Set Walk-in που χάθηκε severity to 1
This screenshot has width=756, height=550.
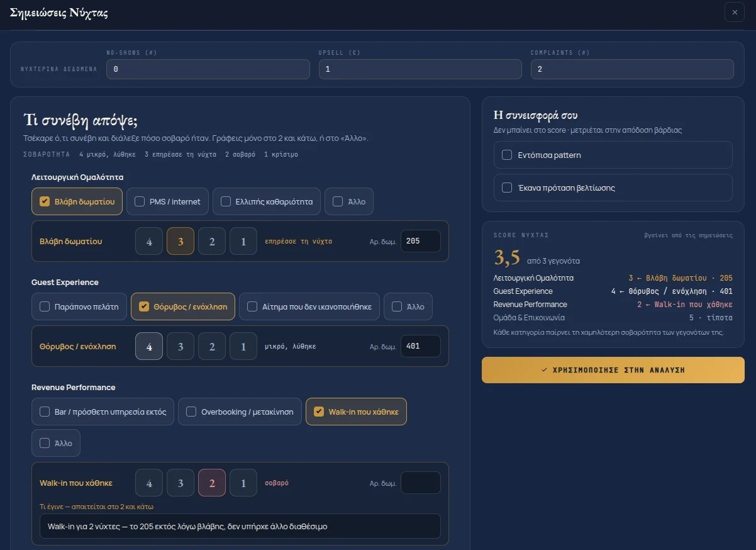click(243, 483)
